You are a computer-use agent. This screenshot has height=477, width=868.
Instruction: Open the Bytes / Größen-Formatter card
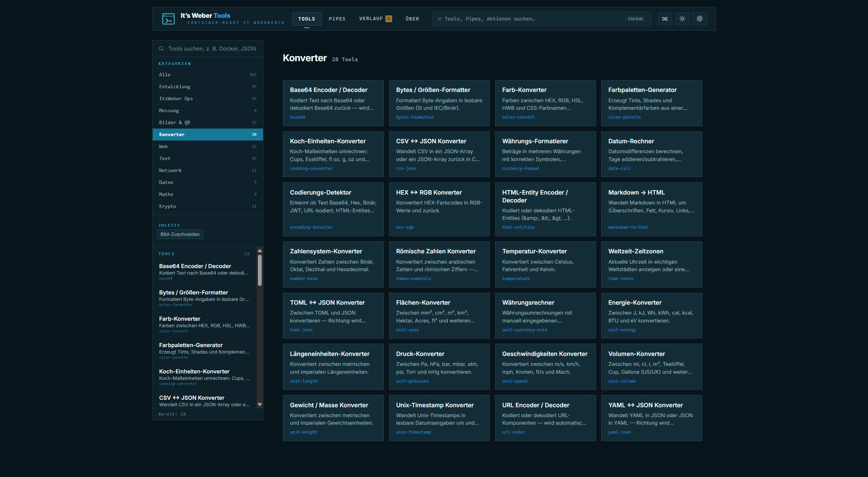click(x=439, y=103)
